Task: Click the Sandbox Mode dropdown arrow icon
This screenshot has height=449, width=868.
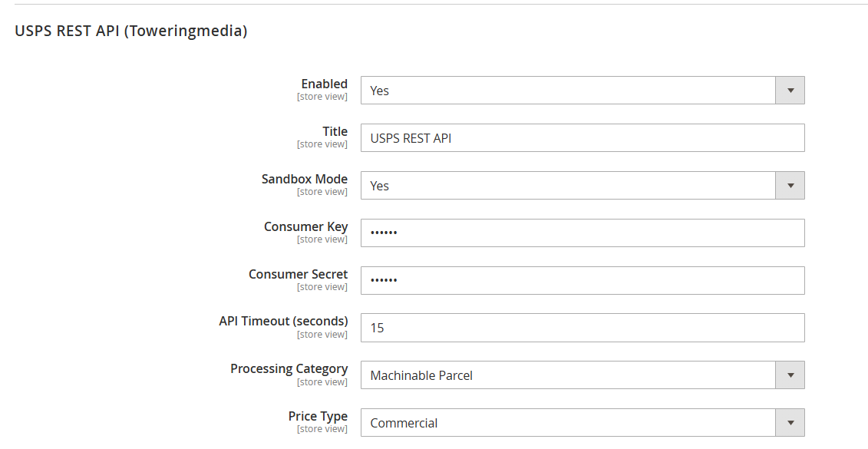Action: pos(790,185)
